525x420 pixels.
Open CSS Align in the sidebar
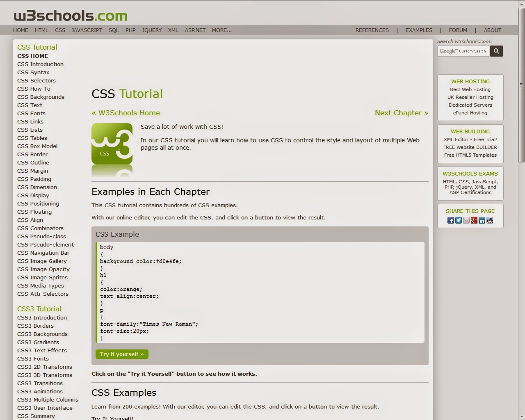(x=30, y=220)
